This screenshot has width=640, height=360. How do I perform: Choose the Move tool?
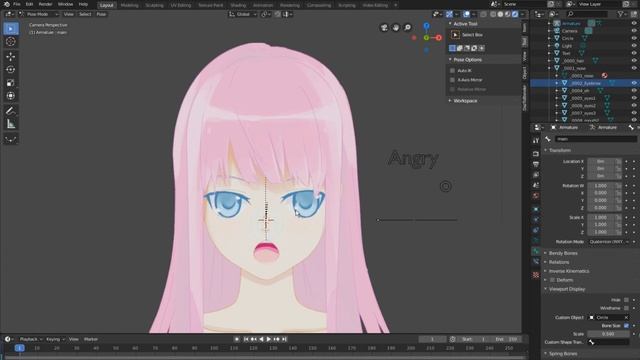click(x=11, y=57)
